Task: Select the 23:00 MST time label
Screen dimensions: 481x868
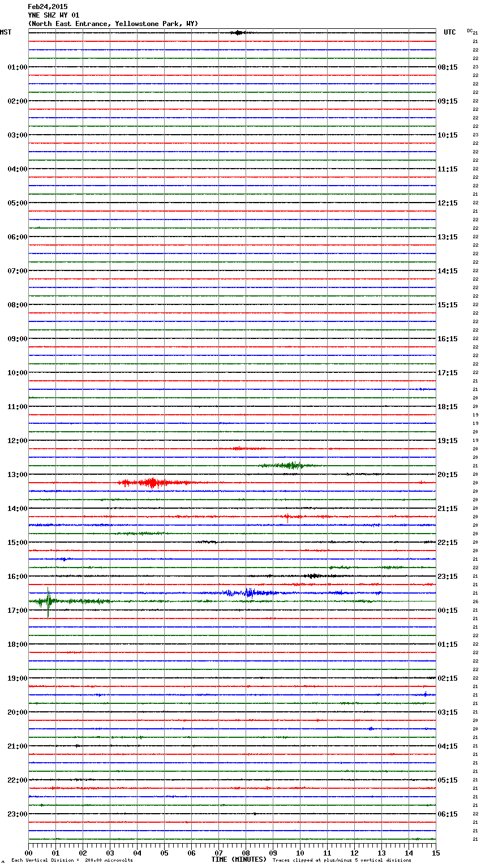Action: (x=17, y=814)
